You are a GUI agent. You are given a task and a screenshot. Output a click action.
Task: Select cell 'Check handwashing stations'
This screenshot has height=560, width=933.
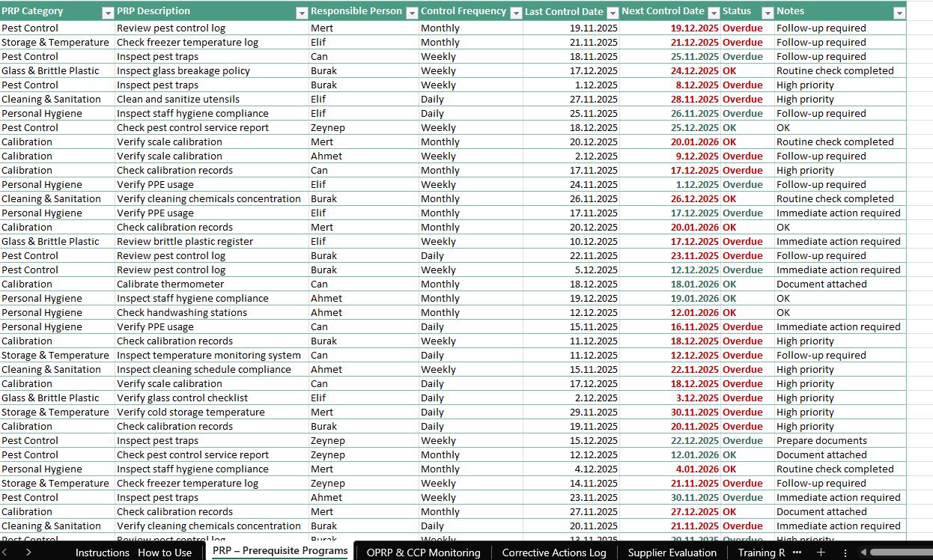pyautogui.click(x=212, y=312)
